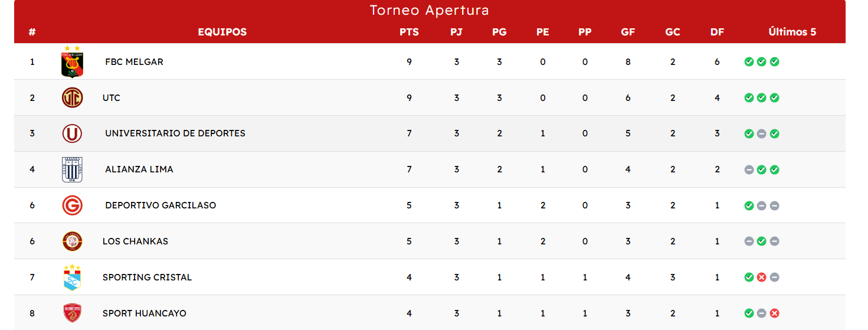This screenshot has width=868, height=330.
Task: Open the Deportivo Garcilaso logo
Action: [x=73, y=205]
